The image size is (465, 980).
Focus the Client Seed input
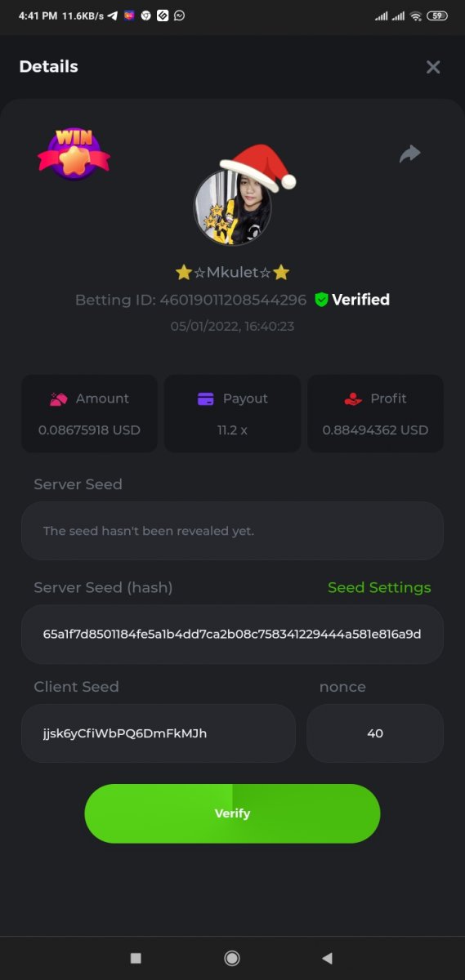[159, 733]
